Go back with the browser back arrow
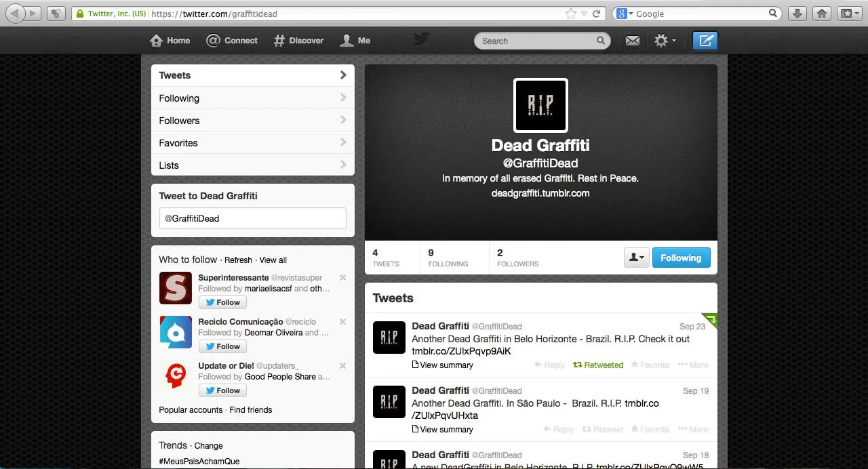 [x=15, y=14]
